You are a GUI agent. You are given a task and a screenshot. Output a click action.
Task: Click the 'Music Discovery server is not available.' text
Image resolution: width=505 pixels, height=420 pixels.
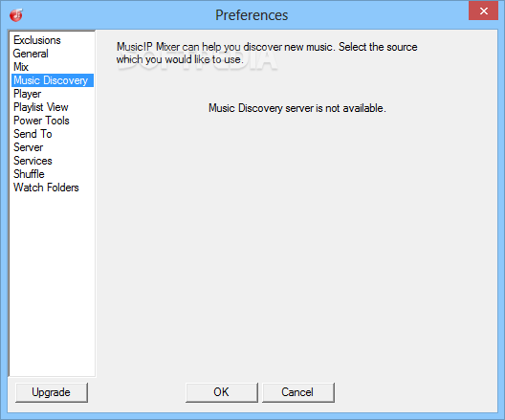pos(296,108)
